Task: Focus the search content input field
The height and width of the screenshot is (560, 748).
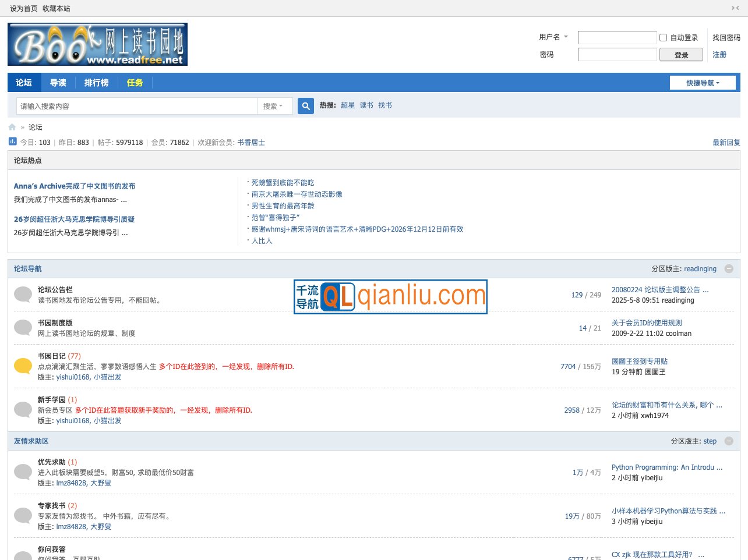Action: point(137,106)
